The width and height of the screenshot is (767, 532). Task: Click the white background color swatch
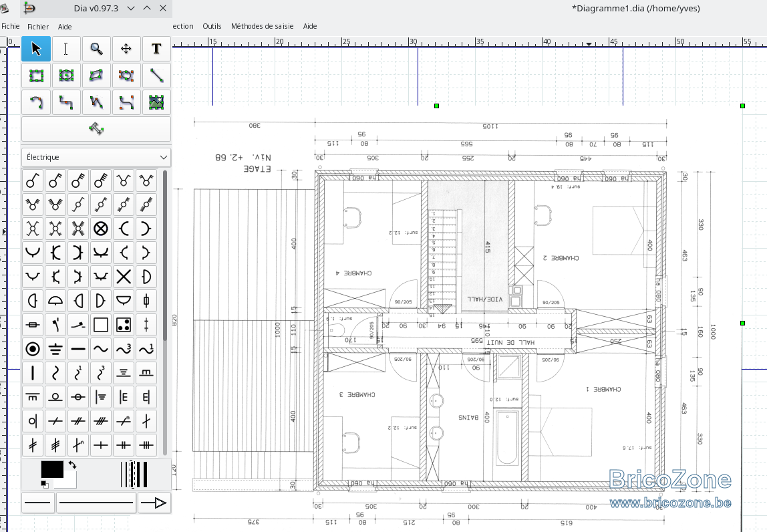click(71, 483)
